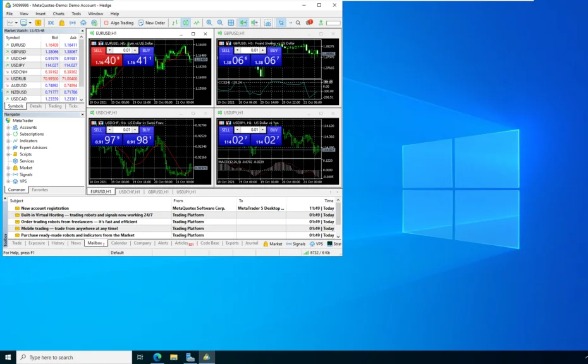This screenshot has width=588, height=364.
Task: Click the EURUSD volume input field
Action: pos(122,50)
